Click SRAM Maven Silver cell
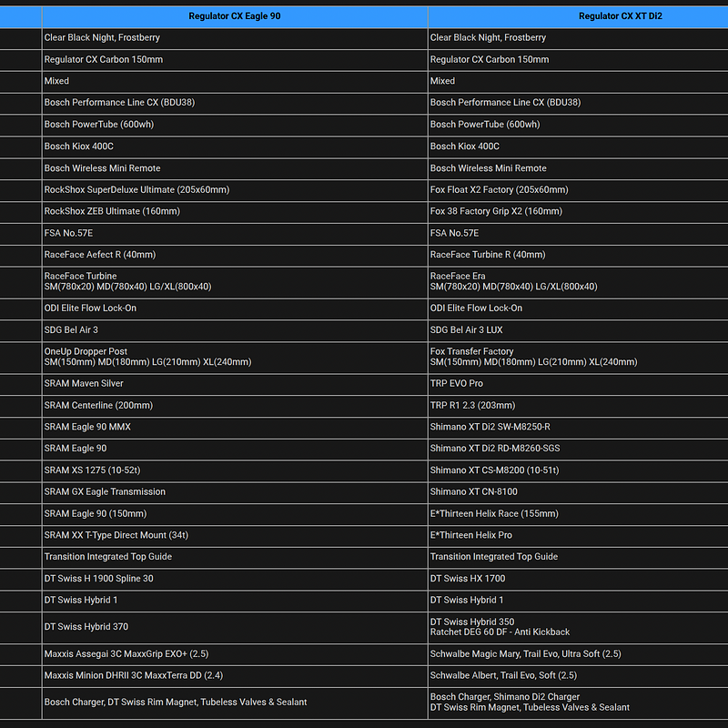Image resolution: width=728 pixels, height=728 pixels. coord(235,384)
